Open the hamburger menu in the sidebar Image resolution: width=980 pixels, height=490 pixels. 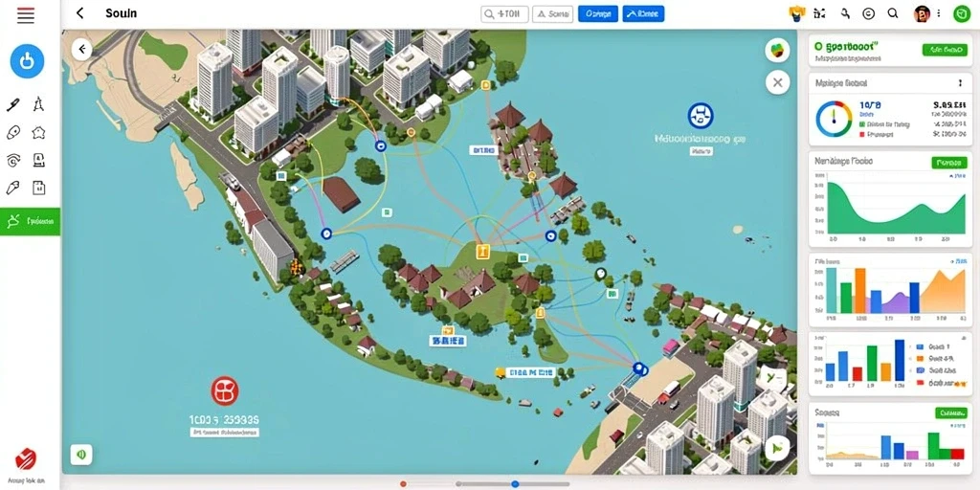point(26,15)
